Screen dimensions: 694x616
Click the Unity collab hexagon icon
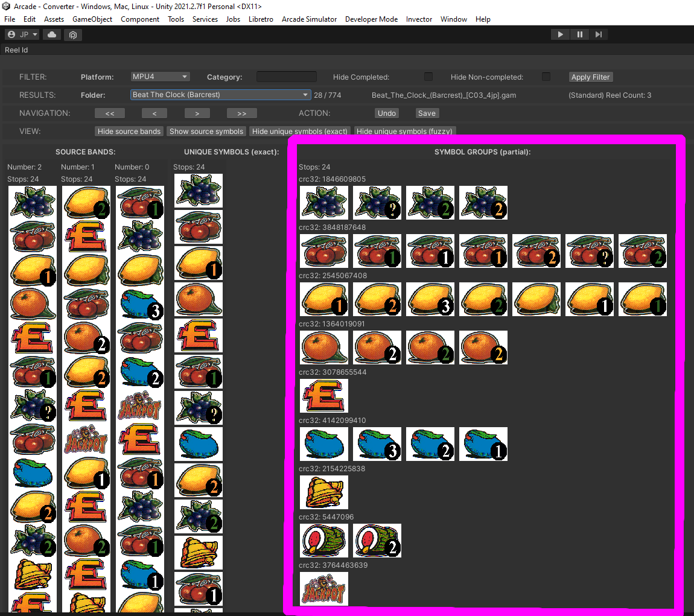coord(72,35)
